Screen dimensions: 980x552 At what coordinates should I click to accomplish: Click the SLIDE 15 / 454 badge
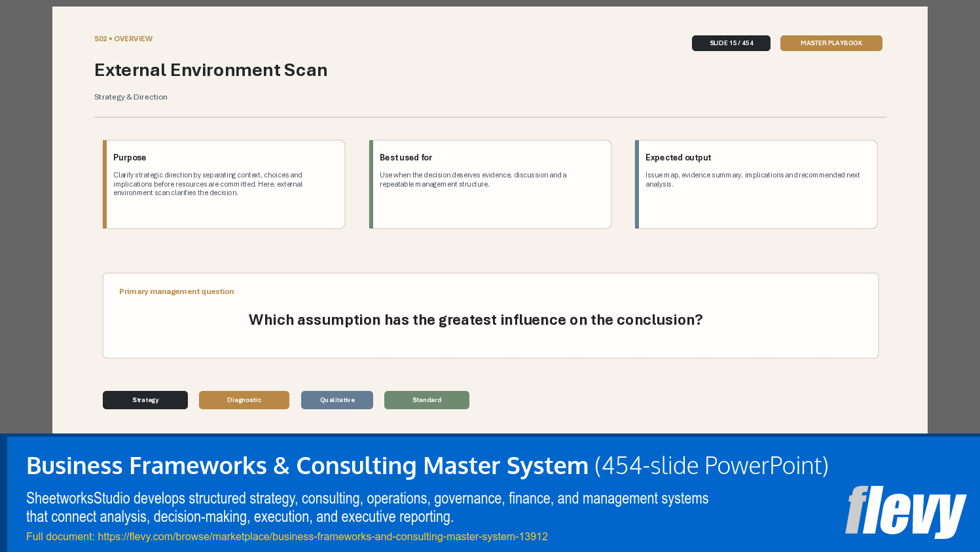pyautogui.click(x=731, y=43)
